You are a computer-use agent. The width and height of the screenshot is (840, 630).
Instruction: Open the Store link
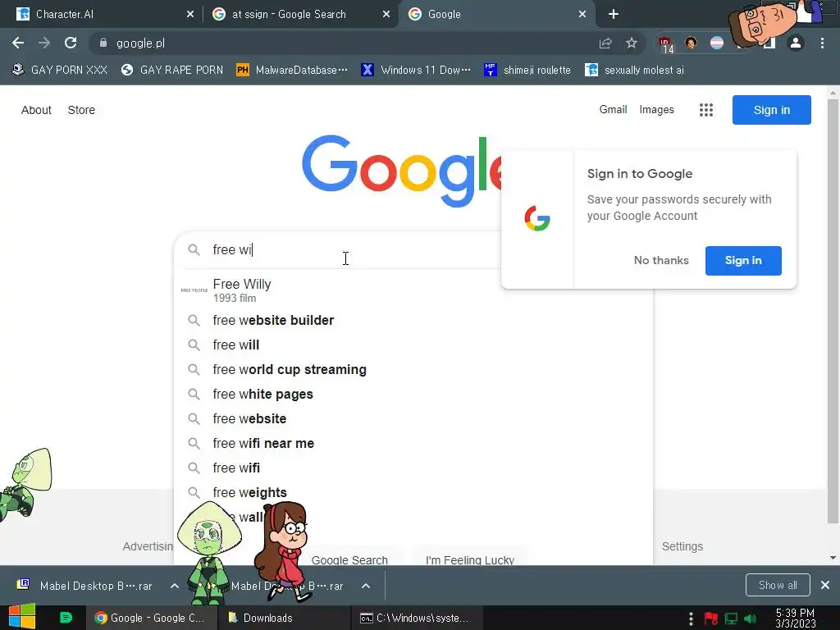tap(81, 110)
